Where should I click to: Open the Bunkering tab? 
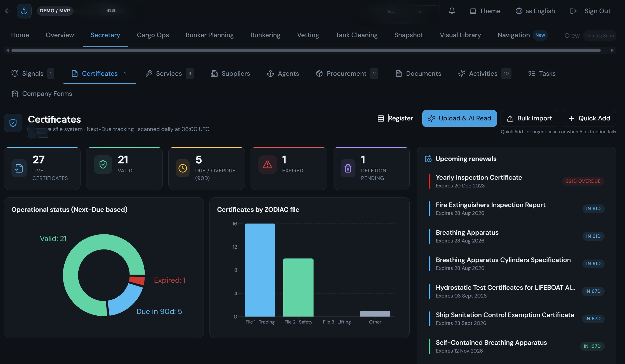tap(265, 35)
